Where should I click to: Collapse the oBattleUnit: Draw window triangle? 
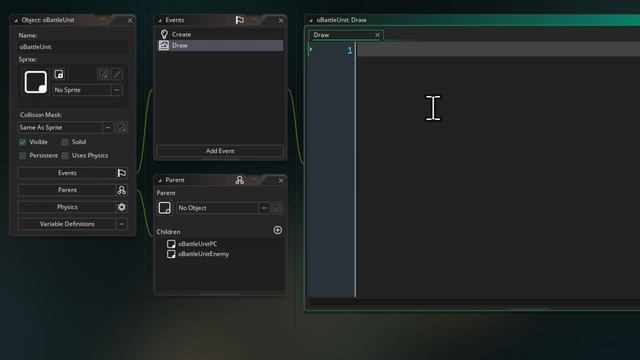[x=311, y=20]
